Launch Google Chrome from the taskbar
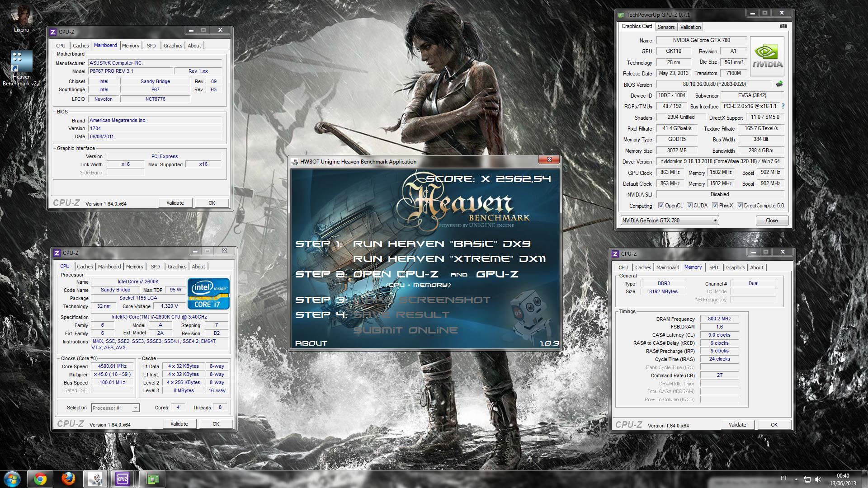The width and height of the screenshot is (868, 488). 40,479
